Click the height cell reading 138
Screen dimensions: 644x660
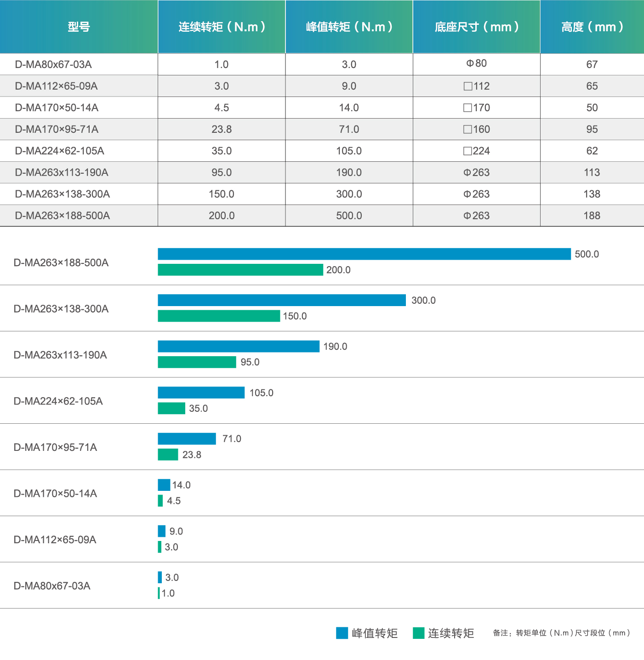[592, 194]
